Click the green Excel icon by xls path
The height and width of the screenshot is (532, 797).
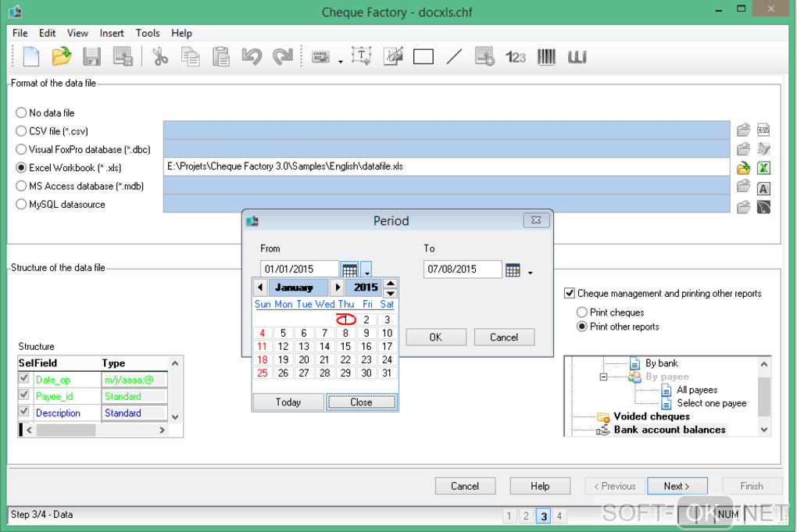click(763, 168)
